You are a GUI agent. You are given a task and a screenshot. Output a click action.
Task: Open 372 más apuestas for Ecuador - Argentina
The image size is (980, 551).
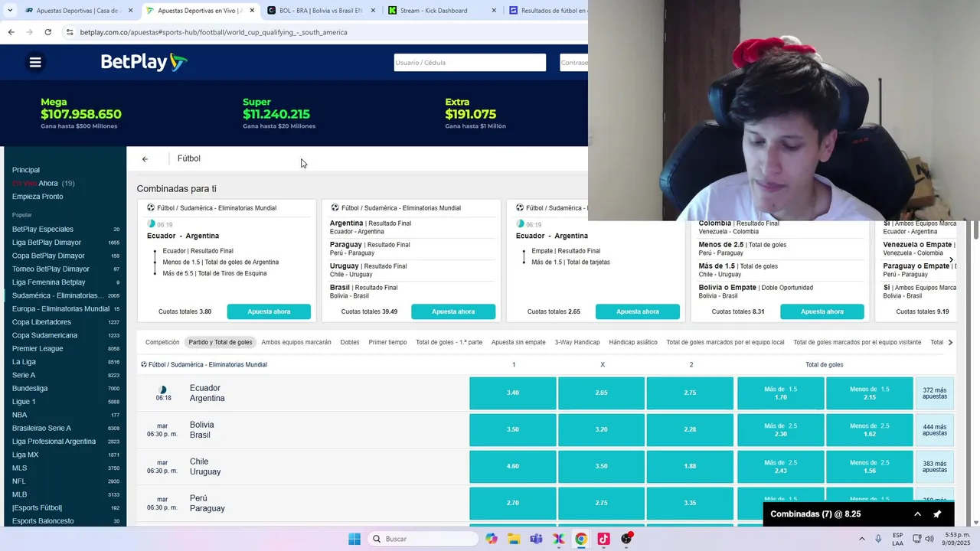(x=935, y=393)
